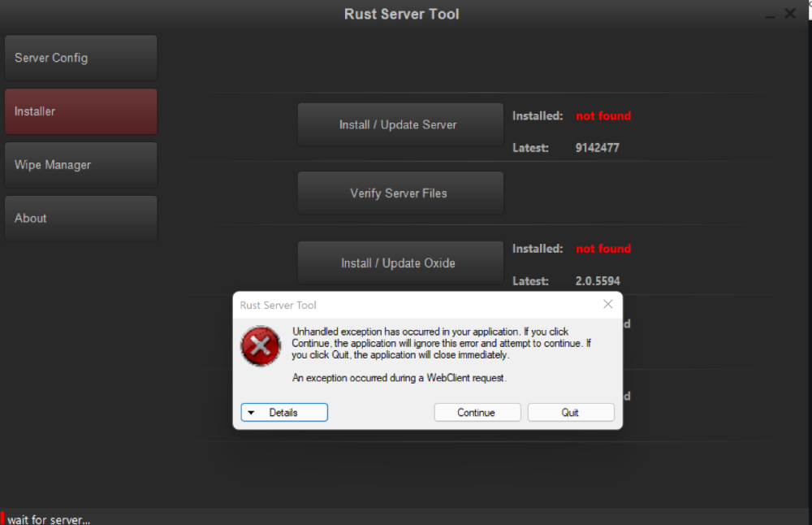The height and width of the screenshot is (525, 812).
Task: Quit the application from the error dialog
Action: (x=570, y=413)
